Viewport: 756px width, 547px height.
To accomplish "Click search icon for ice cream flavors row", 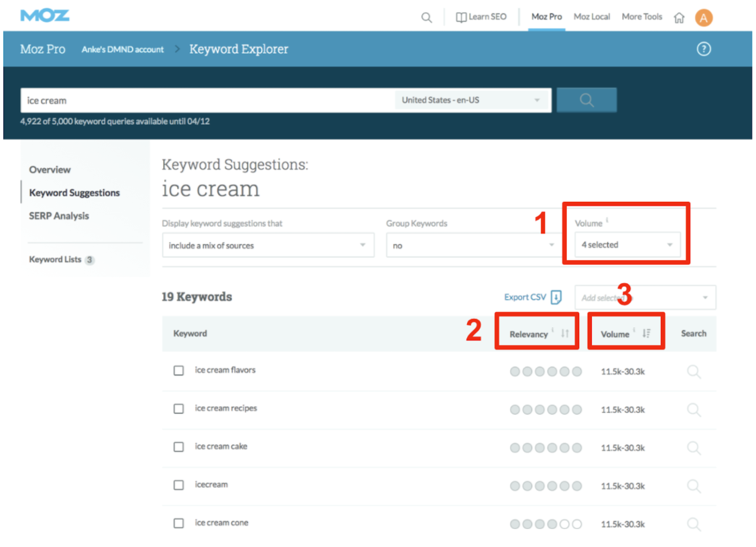I will pyautogui.click(x=694, y=371).
